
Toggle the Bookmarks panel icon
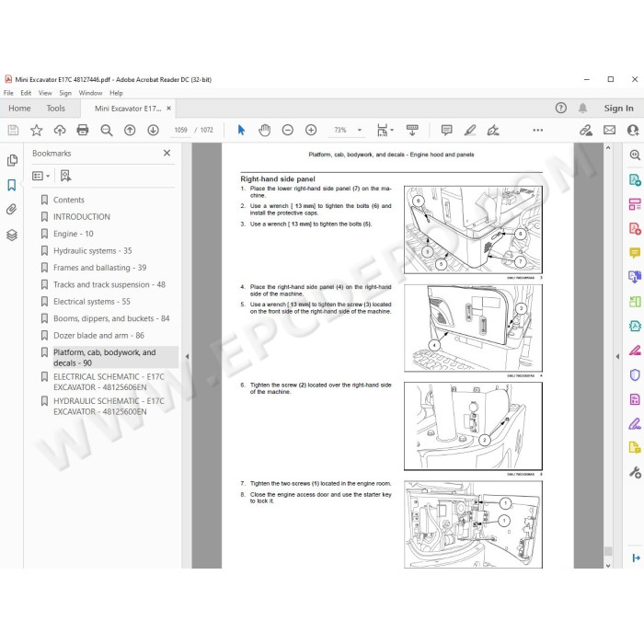(12, 185)
